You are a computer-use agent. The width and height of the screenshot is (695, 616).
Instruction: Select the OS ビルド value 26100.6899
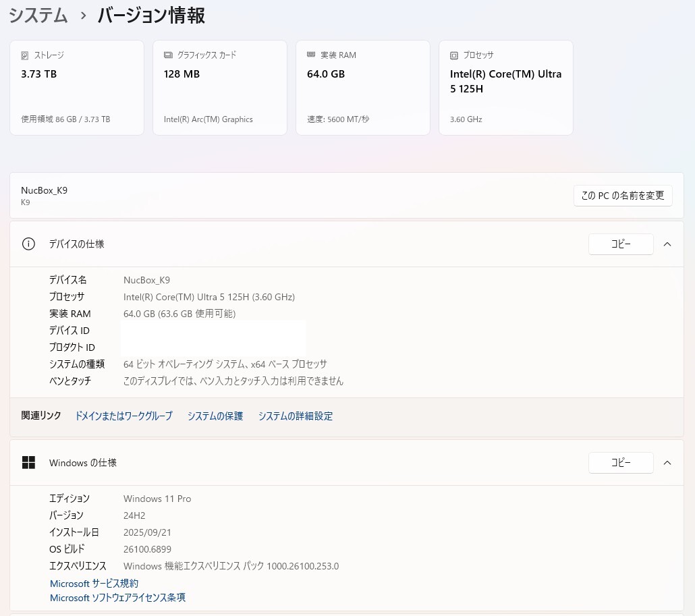click(x=147, y=549)
